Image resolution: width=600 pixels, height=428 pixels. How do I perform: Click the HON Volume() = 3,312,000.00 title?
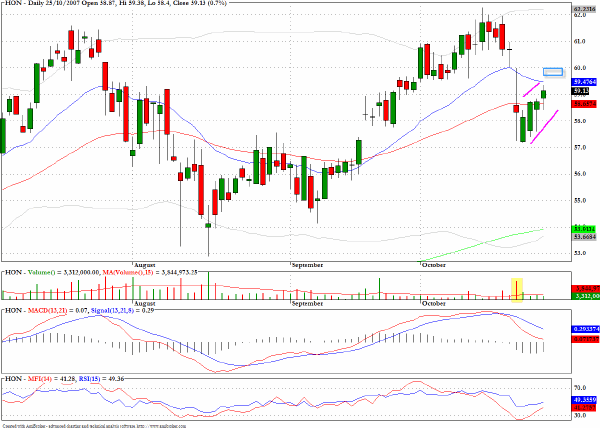pyautogui.click(x=52, y=272)
